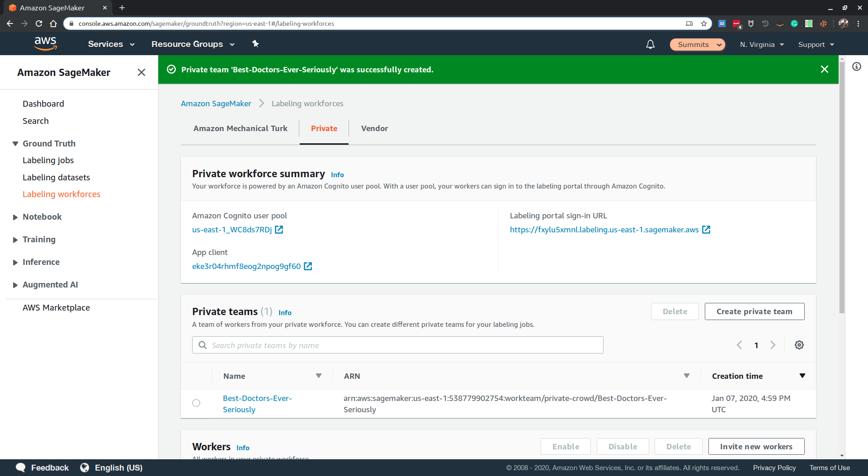Go to Labeling datasets
This screenshot has height=476, width=868.
56,177
